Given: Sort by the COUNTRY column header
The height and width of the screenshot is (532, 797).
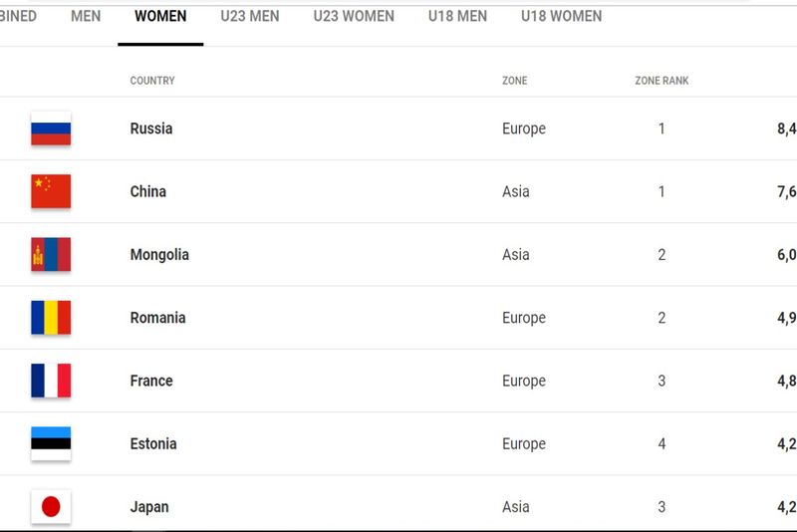Looking at the screenshot, I should point(152,81).
